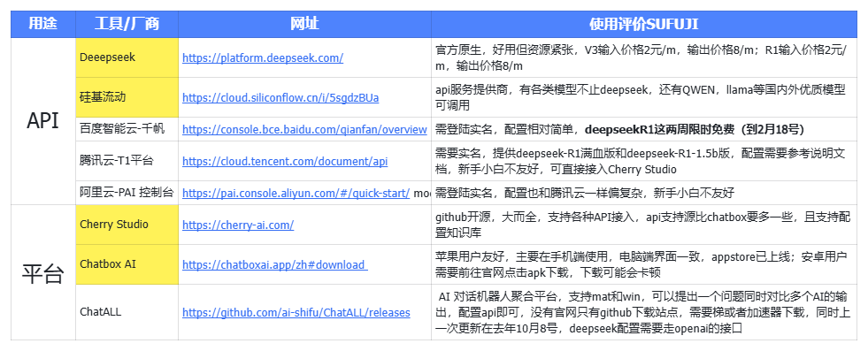Click the review mentioning 配置也和腾讯云一样偏复杂

point(644,193)
